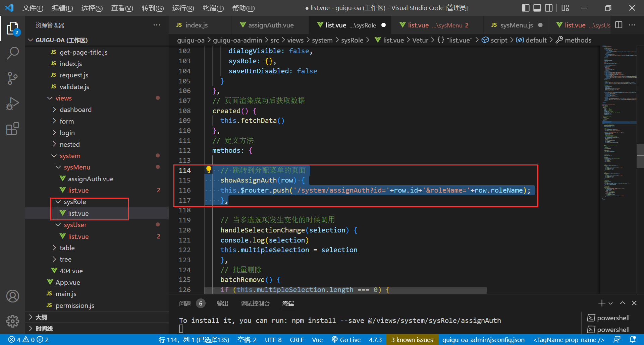Open the 问题 problems panel tab

[185, 303]
